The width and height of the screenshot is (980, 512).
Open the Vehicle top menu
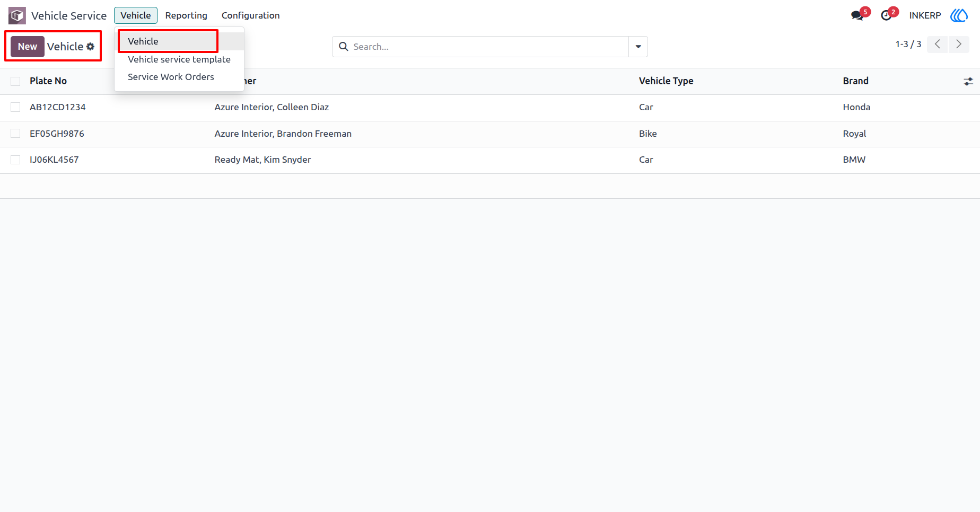coord(136,15)
